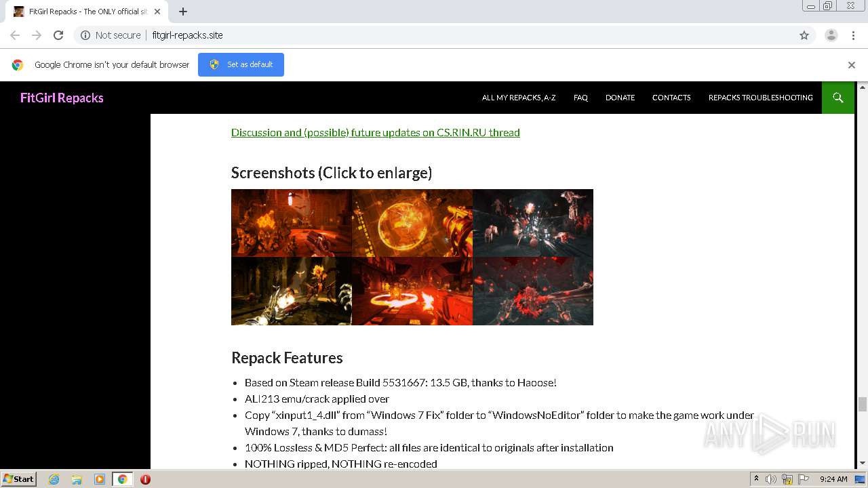This screenshot has height=488, width=868.
Task: Click the browser back arrow
Action: [x=15, y=35]
